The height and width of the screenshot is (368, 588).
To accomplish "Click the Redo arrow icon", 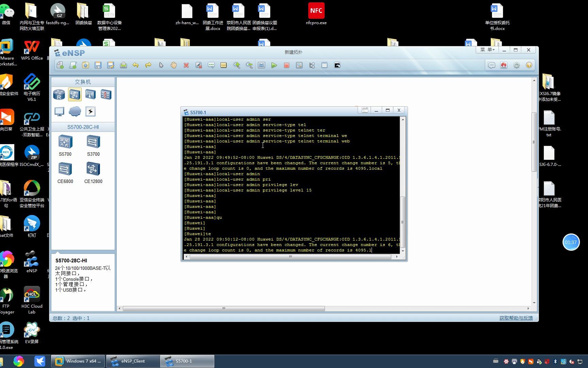I will click(148, 65).
